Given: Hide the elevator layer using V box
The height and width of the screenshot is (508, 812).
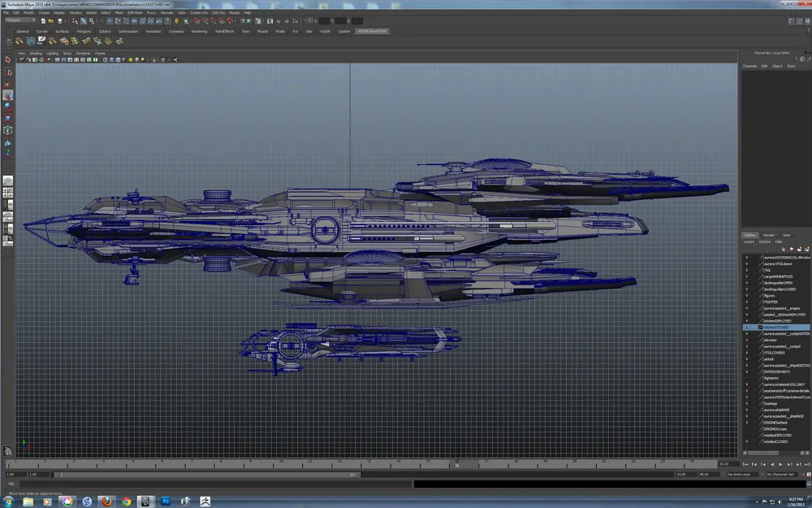Looking at the screenshot, I should [746, 340].
